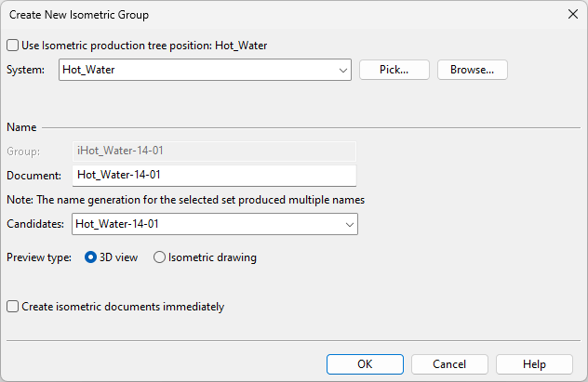This screenshot has height=382, width=588.
Task: Click the greyed-out Group name field
Action: [x=214, y=151]
